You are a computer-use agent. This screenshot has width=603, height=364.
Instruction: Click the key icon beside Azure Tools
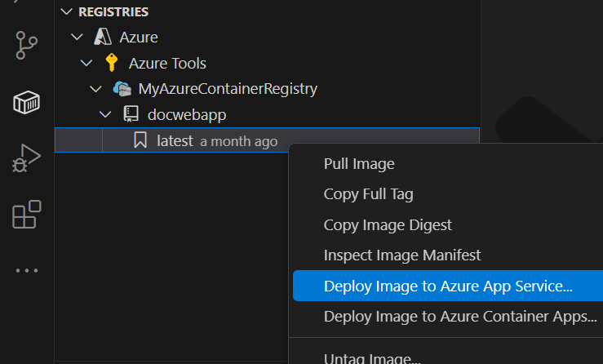(113, 63)
